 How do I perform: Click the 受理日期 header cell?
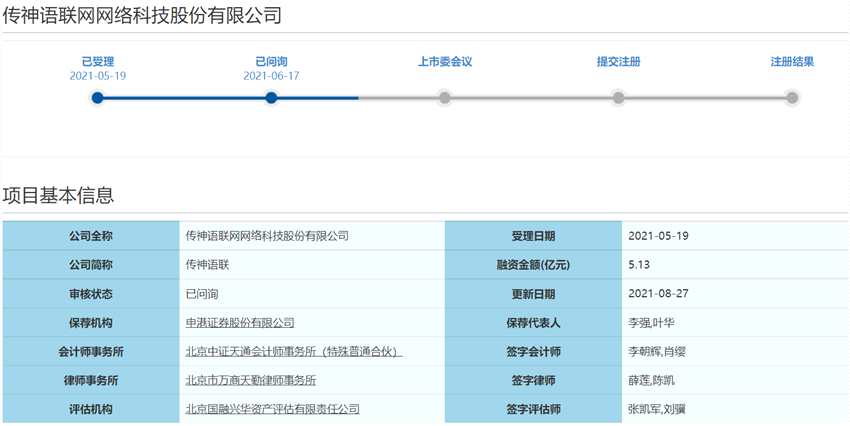click(x=533, y=236)
